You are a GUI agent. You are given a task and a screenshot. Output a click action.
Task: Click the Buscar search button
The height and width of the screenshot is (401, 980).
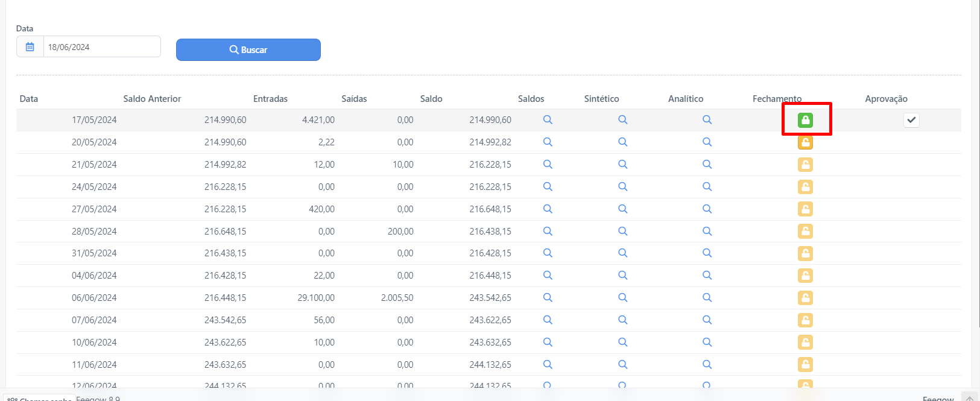pos(248,49)
